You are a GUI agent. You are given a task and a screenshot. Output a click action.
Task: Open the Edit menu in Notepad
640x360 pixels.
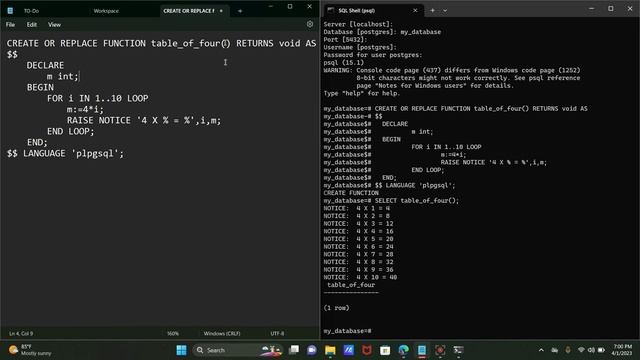coord(32,24)
